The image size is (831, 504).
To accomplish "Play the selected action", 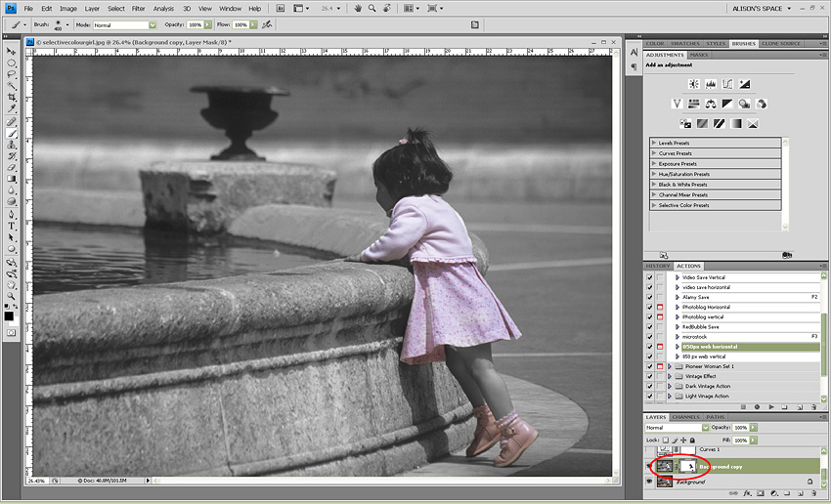I will point(771,407).
